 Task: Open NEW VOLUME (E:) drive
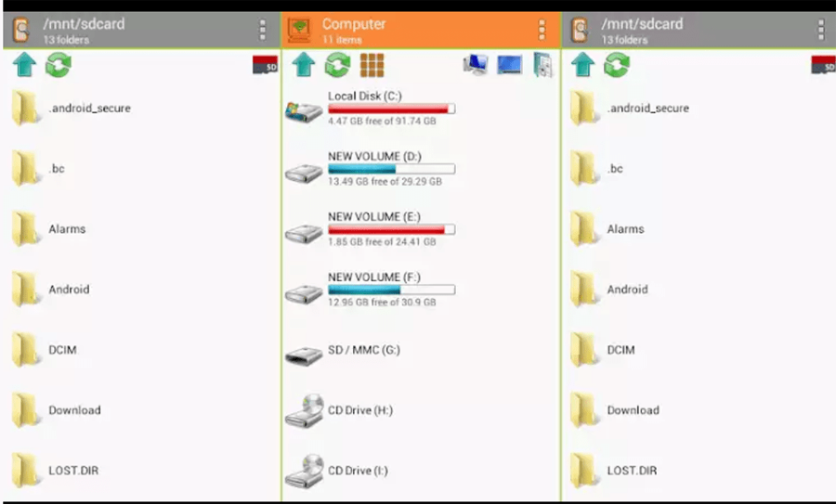421,229
